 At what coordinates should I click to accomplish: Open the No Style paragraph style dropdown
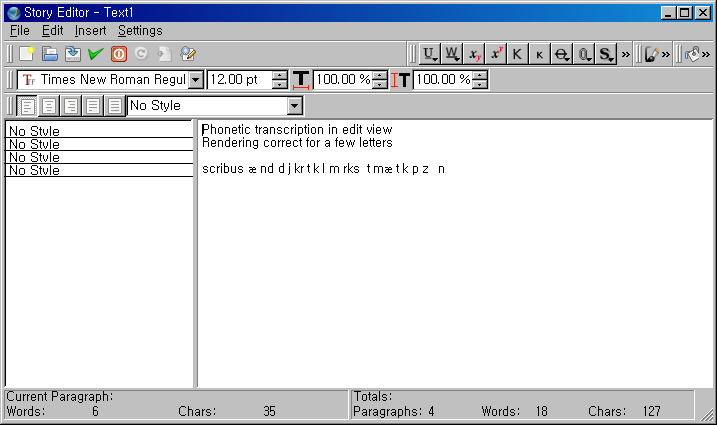point(294,105)
